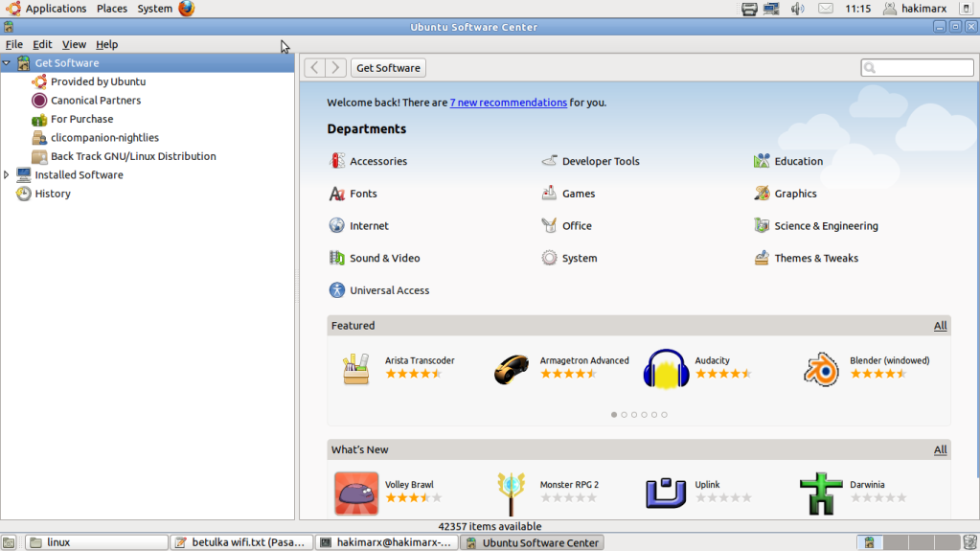
Task: Select the Arista Transcoder featured app icon
Action: 356,368
